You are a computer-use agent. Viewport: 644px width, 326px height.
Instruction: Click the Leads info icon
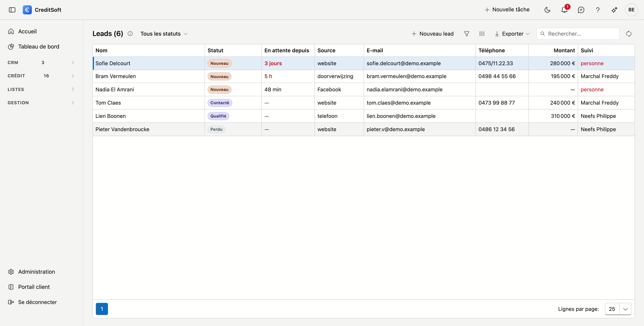[130, 34]
